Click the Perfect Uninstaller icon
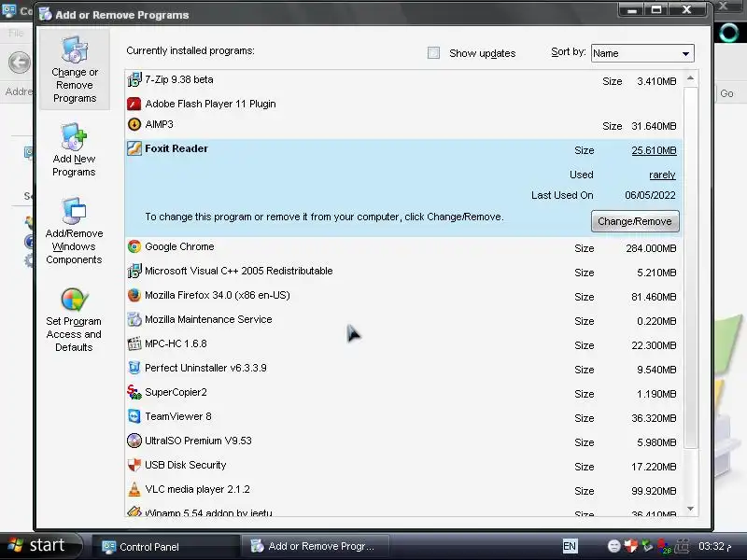The width and height of the screenshot is (747, 560). click(x=134, y=368)
